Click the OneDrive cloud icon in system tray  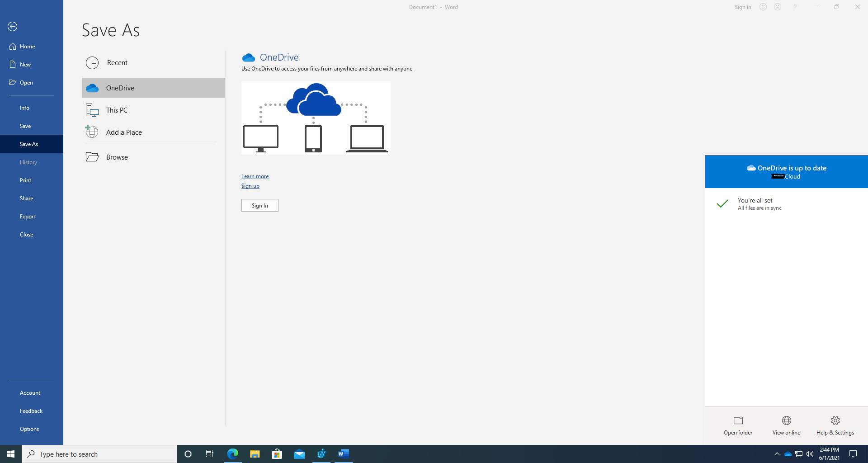[788, 454]
